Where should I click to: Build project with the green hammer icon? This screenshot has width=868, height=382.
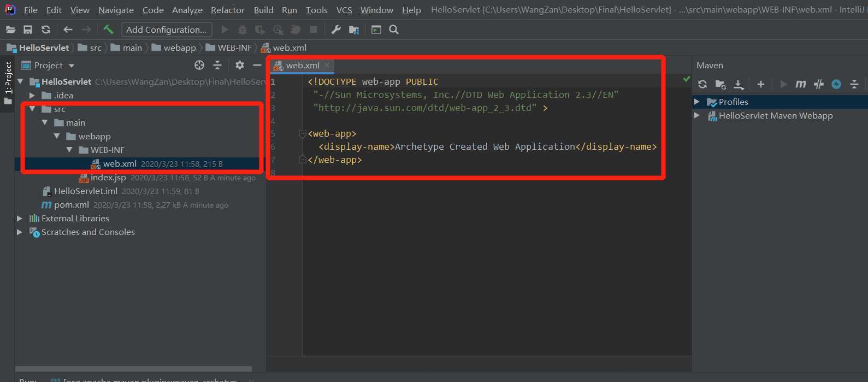(x=108, y=30)
